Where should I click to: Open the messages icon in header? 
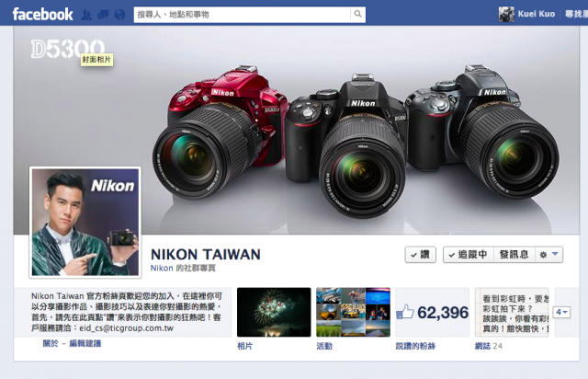coord(103,15)
